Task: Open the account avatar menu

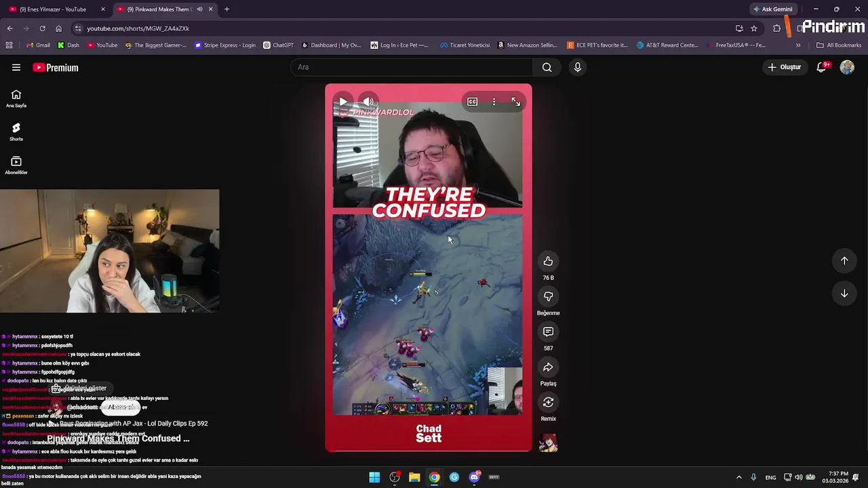Action: tap(847, 67)
